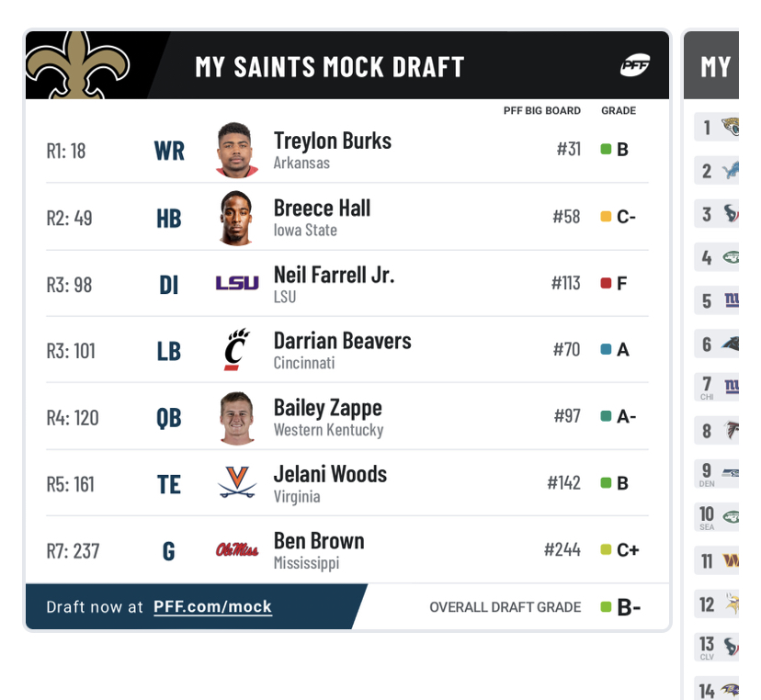The image size is (761, 700).
Task: Select the Jaguars logo at pick 1
Action: point(731,127)
